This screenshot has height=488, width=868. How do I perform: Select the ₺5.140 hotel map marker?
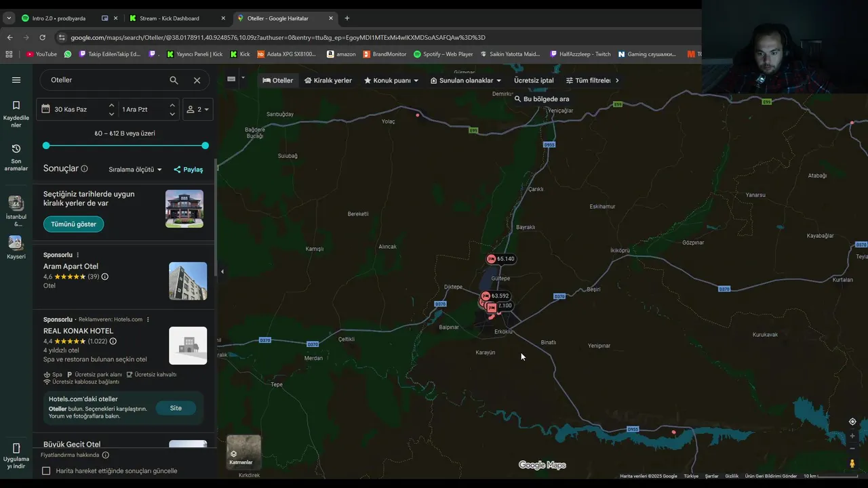pyautogui.click(x=500, y=259)
